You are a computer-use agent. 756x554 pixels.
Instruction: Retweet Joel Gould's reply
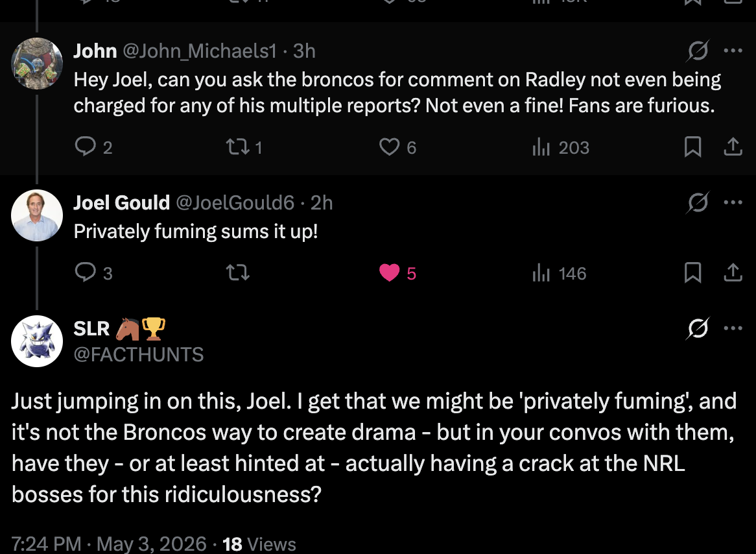pos(238,272)
